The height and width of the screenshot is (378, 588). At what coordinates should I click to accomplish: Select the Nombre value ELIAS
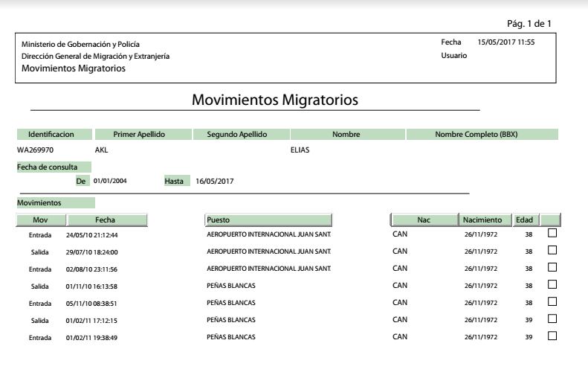tap(300, 150)
